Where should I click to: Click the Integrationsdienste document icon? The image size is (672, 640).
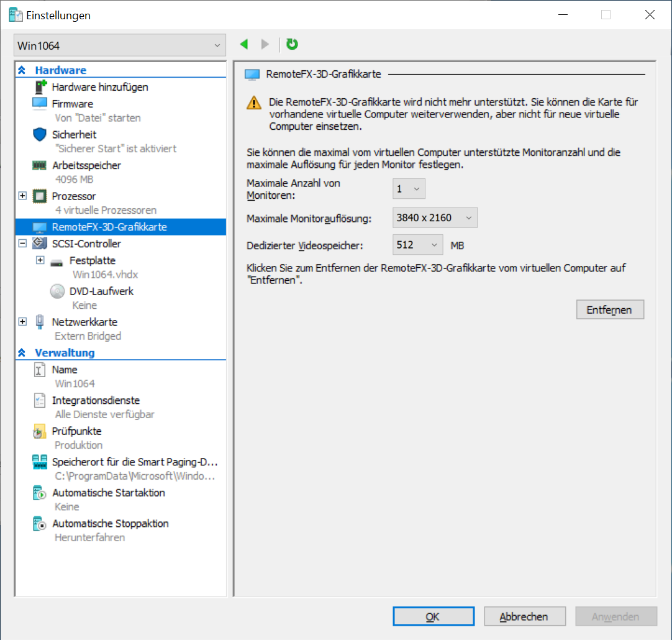point(39,400)
